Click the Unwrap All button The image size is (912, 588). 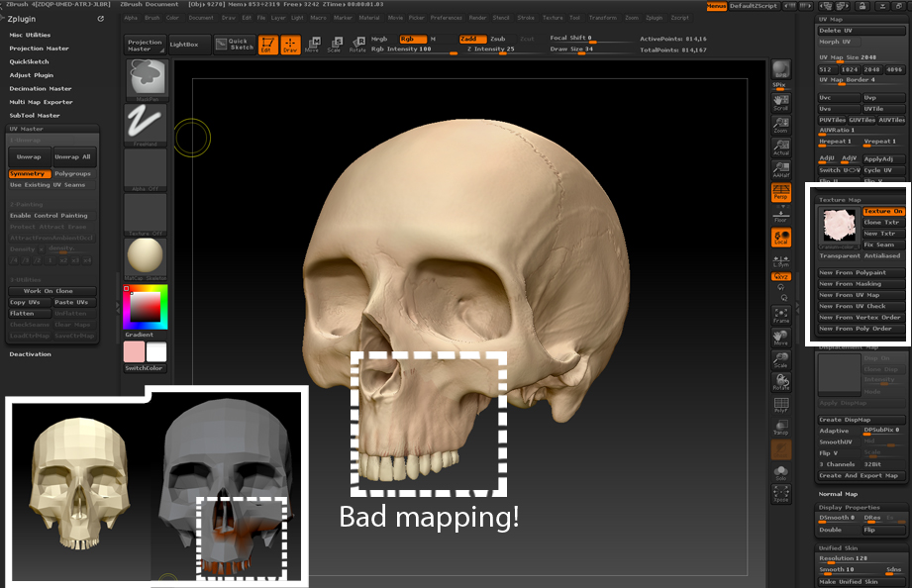[73, 156]
